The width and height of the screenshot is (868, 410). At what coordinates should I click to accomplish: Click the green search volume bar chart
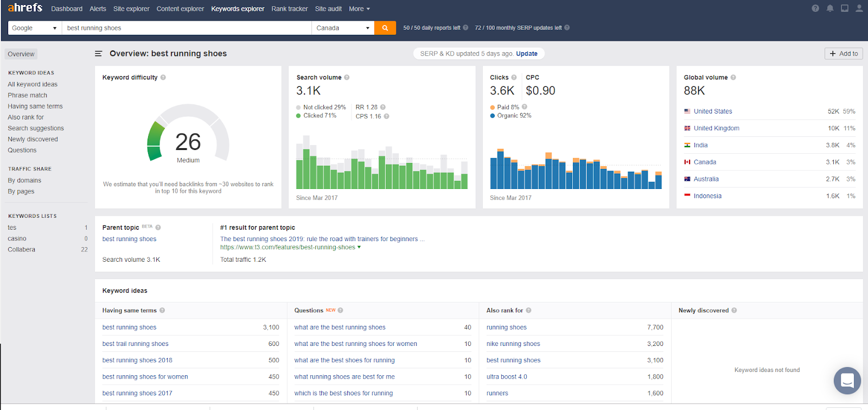382,162
